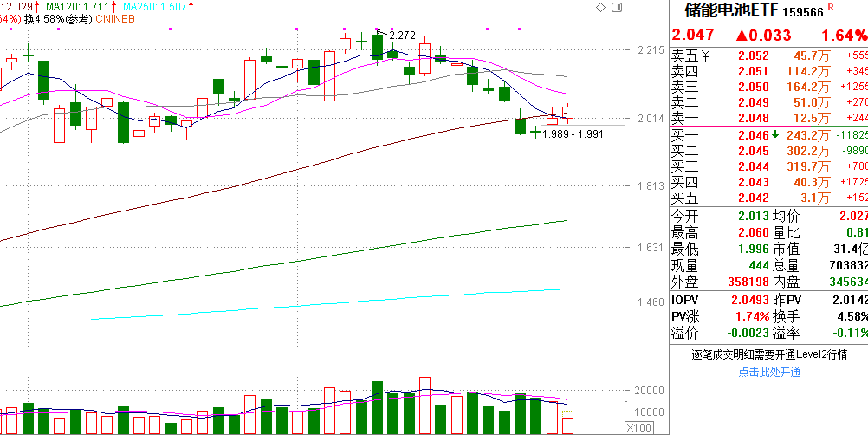Select the 买四 bid row at 2.043
Image resolution: width=868 pixels, height=435 pixels.
(769, 182)
